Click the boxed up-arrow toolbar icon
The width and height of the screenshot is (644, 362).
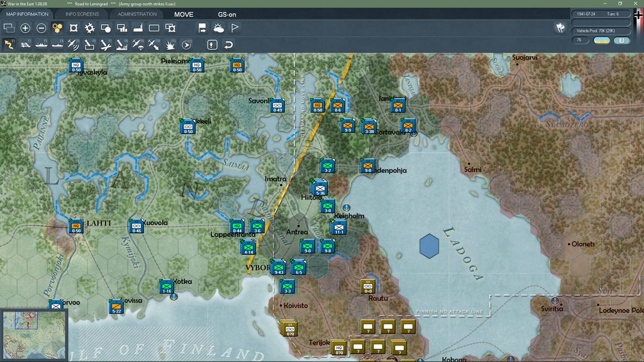[x=212, y=45]
